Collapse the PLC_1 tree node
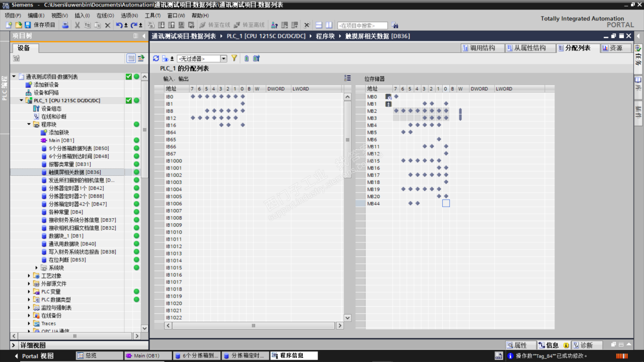 click(22, 101)
